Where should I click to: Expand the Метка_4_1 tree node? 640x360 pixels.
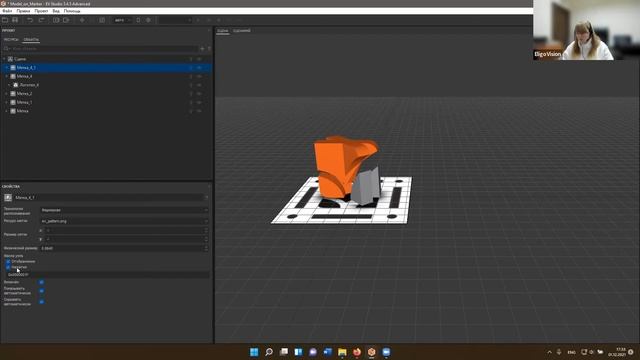click(x=7, y=68)
